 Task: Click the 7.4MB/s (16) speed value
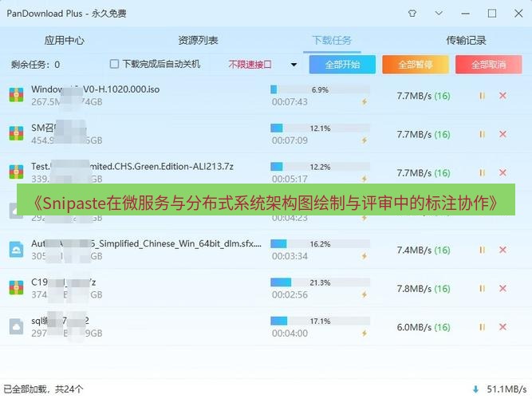424,251
